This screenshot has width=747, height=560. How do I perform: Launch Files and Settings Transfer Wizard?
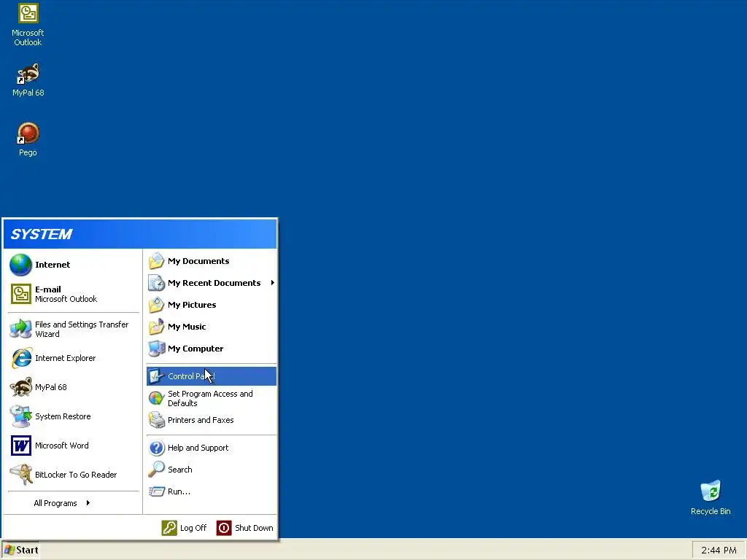pyautogui.click(x=74, y=329)
